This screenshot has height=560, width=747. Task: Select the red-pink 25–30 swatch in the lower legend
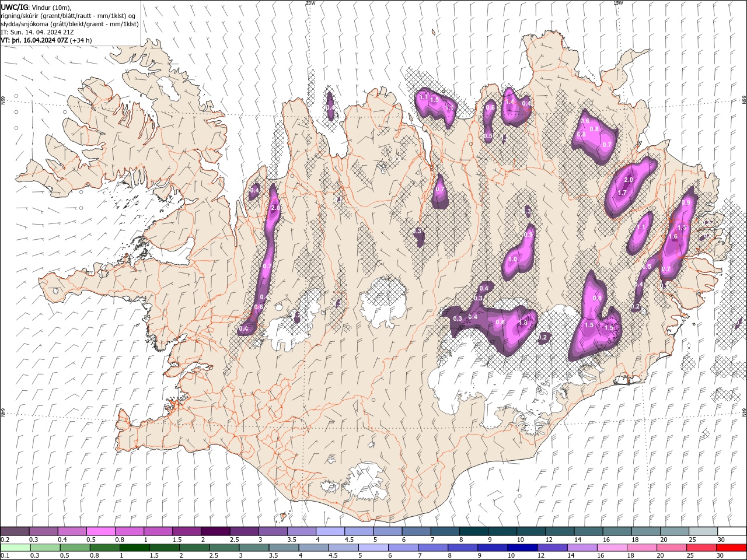click(701, 548)
